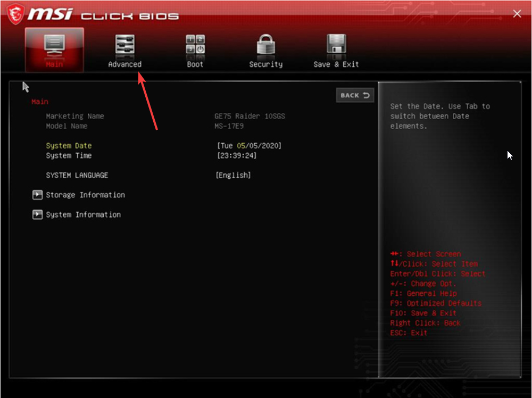Click the F1: General Help hint
Screen dimensions: 532x398
[x=423, y=294]
